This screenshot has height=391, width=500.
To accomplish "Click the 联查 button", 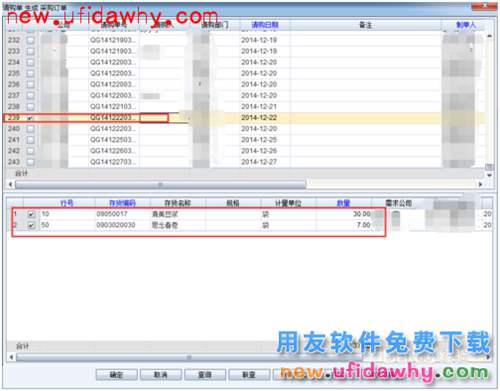I will [x=249, y=375].
